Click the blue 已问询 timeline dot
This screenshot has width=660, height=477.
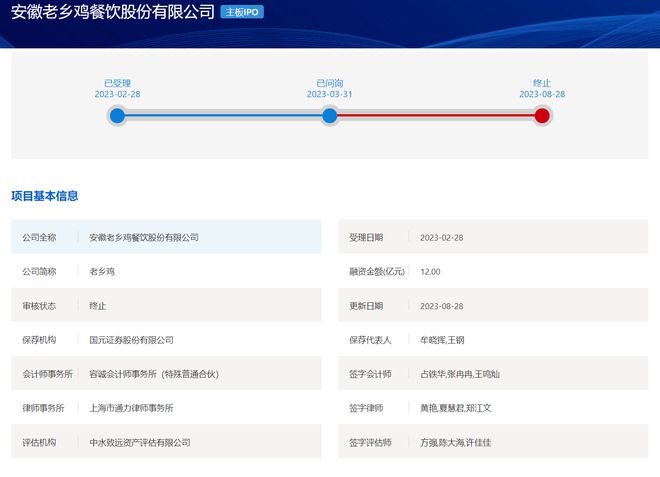click(330, 116)
